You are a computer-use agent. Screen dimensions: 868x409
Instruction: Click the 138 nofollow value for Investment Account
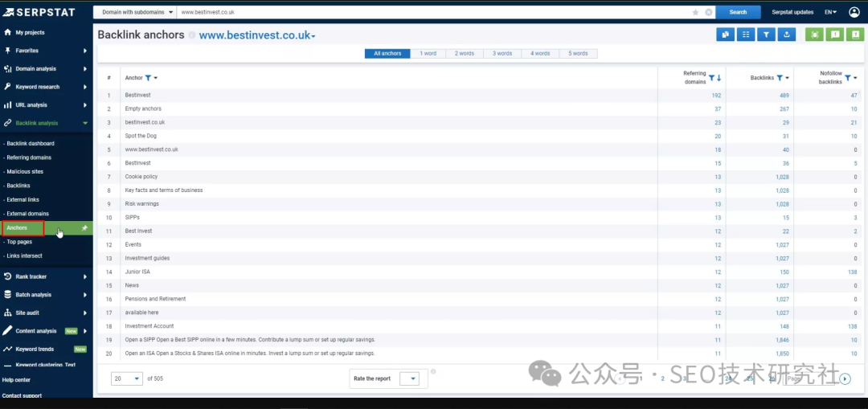click(852, 326)
